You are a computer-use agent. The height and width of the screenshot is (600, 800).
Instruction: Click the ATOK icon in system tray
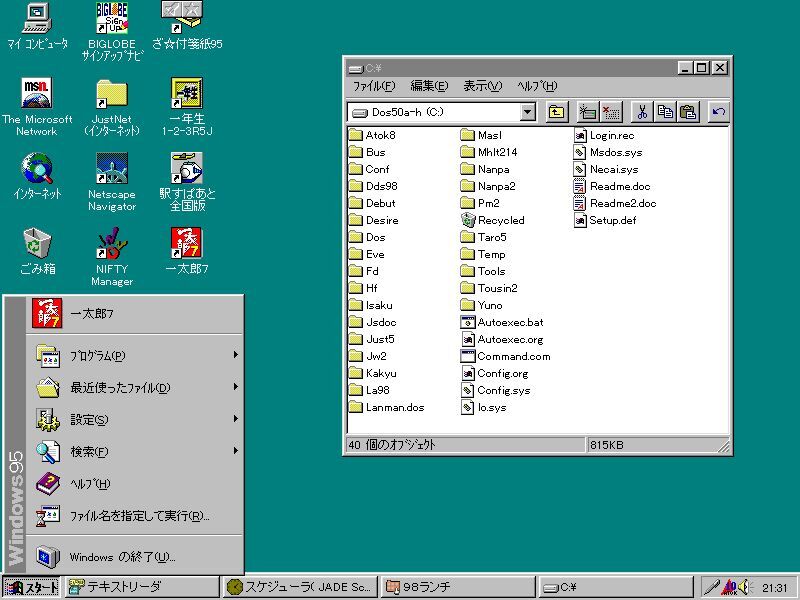pyautogui.click(x=729, y=587)
